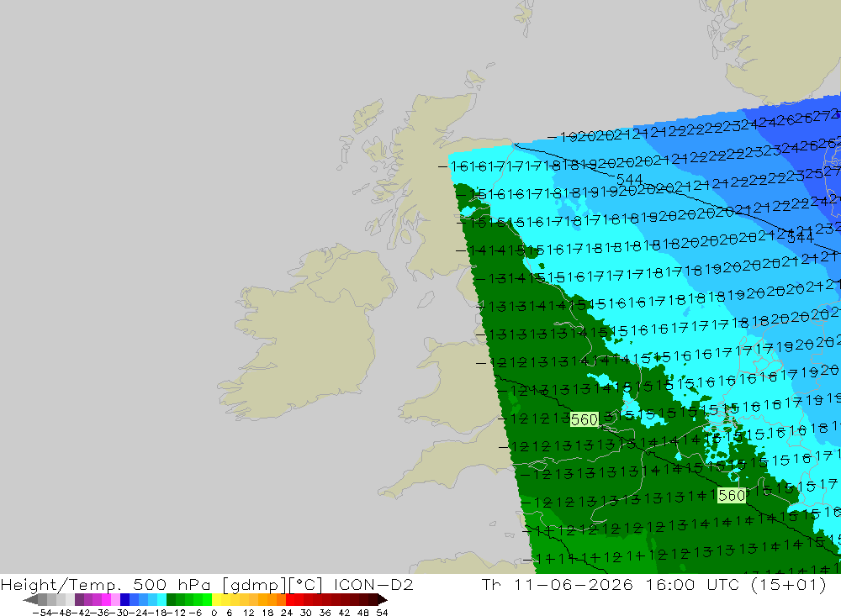Click the date "11-06-2026"
This screenshot has width=841, height=616.
click(574, 584)
